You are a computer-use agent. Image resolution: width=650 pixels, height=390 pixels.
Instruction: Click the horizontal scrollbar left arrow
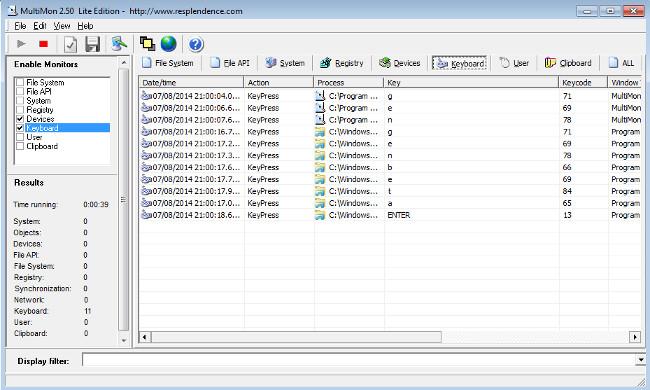144,337
